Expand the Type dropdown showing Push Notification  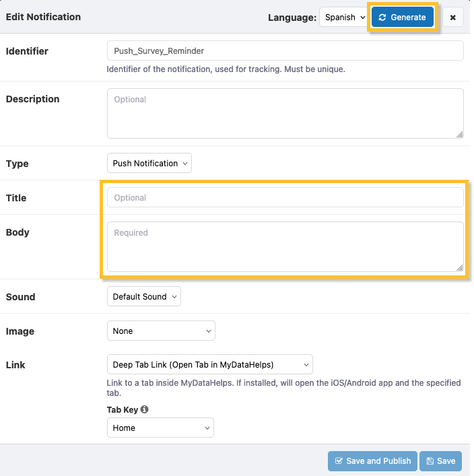(x=149, y=163)
